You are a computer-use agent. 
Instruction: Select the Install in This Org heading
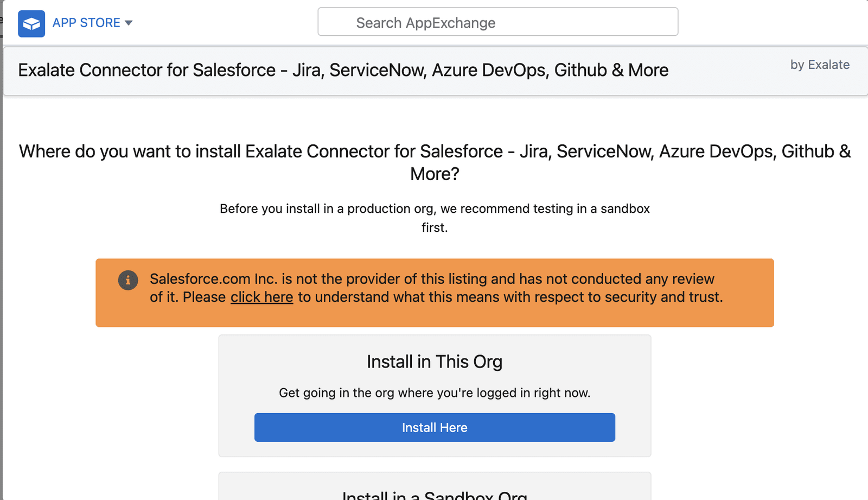(434, 361)
